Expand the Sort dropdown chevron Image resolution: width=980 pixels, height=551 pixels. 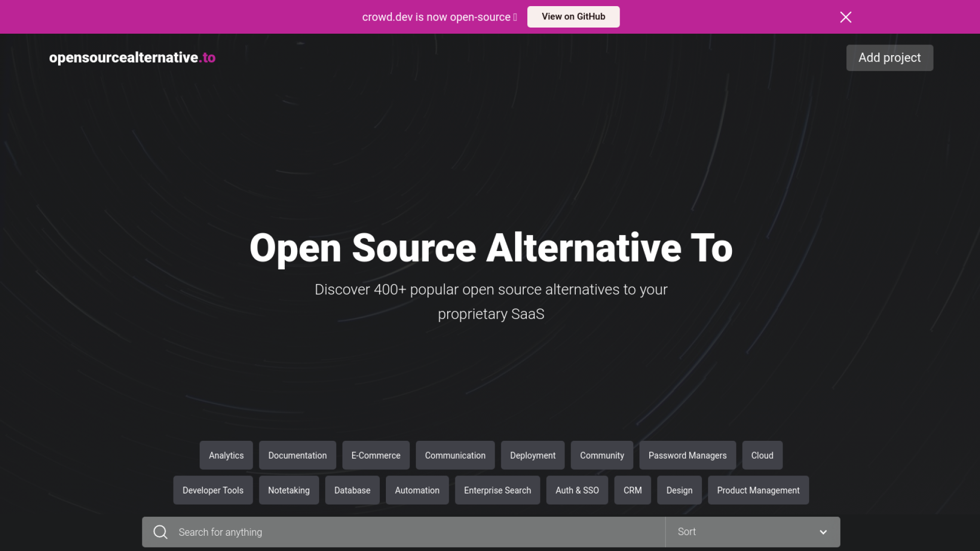(823, 532)
